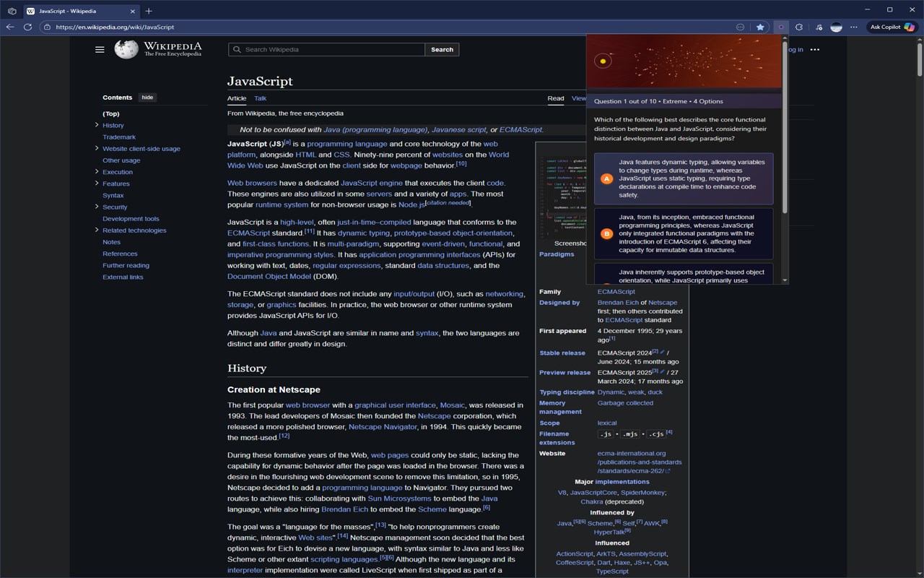Expand Related technologies in Contents
924x578 pixels.
[x=97, y=230]
